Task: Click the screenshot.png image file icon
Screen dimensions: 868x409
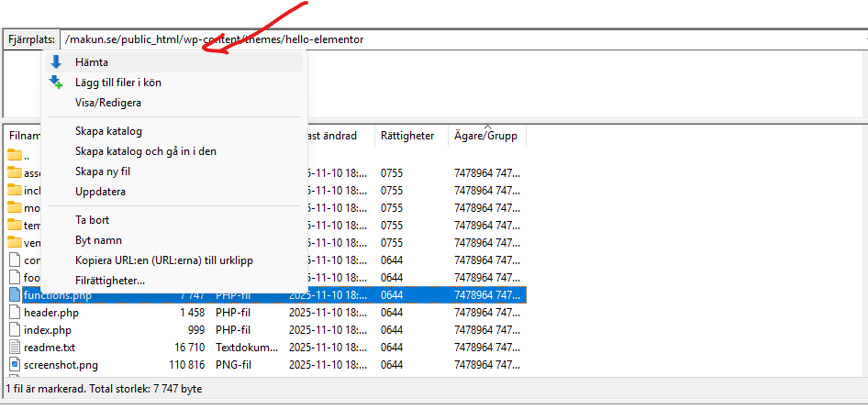Action: [x=15, y=365]
